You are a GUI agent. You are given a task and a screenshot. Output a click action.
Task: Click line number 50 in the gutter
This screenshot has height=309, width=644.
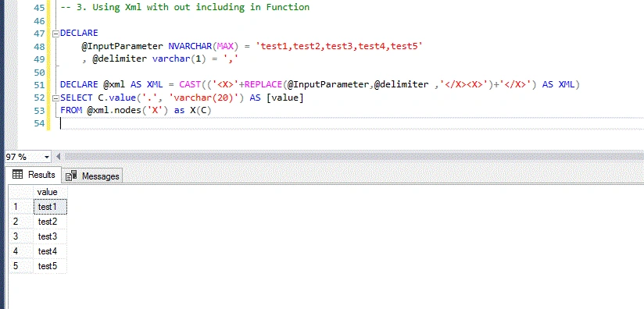coord(38,72)
